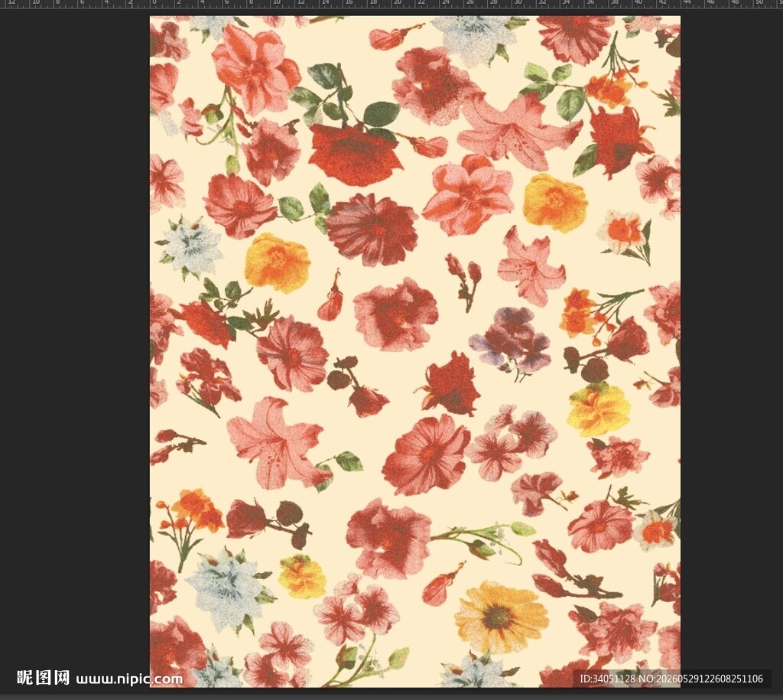Screen dimensions: 783x700
Task: Click the 40 mark on the horizontal ruler
Action: [x=638, y=2]
